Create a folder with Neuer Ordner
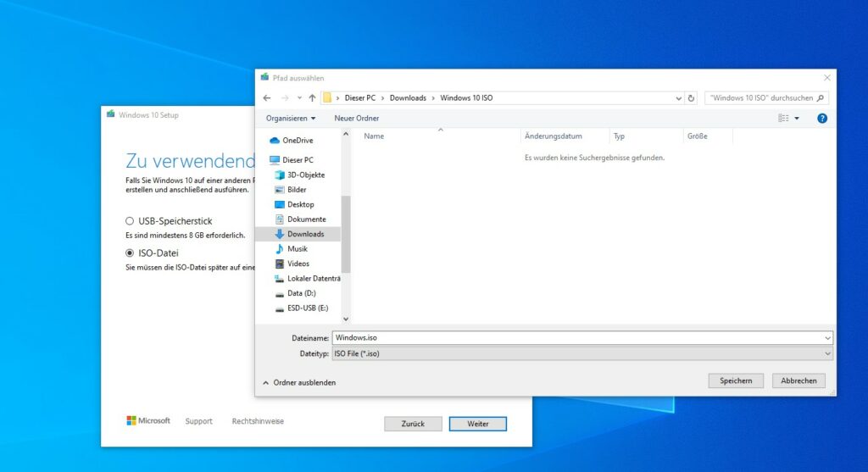This screenshot has width=868, height=472. [x=357, y=119]
